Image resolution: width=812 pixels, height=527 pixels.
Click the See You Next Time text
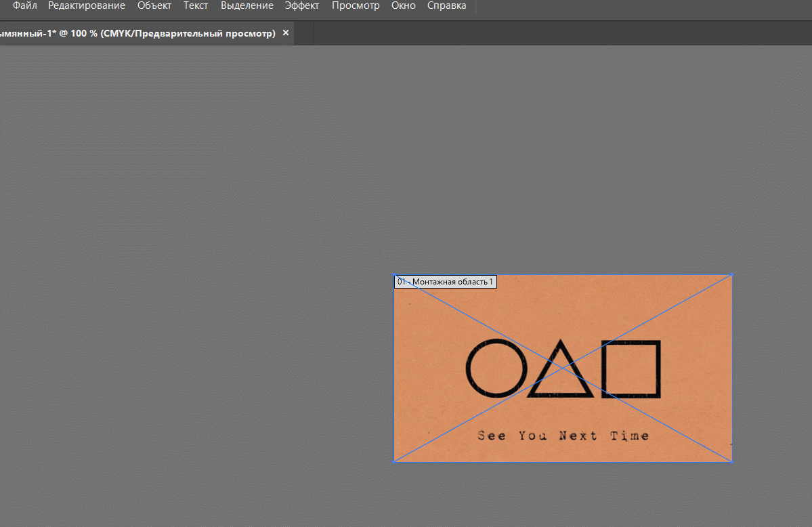pyautogui.click(x=563, y=436)
